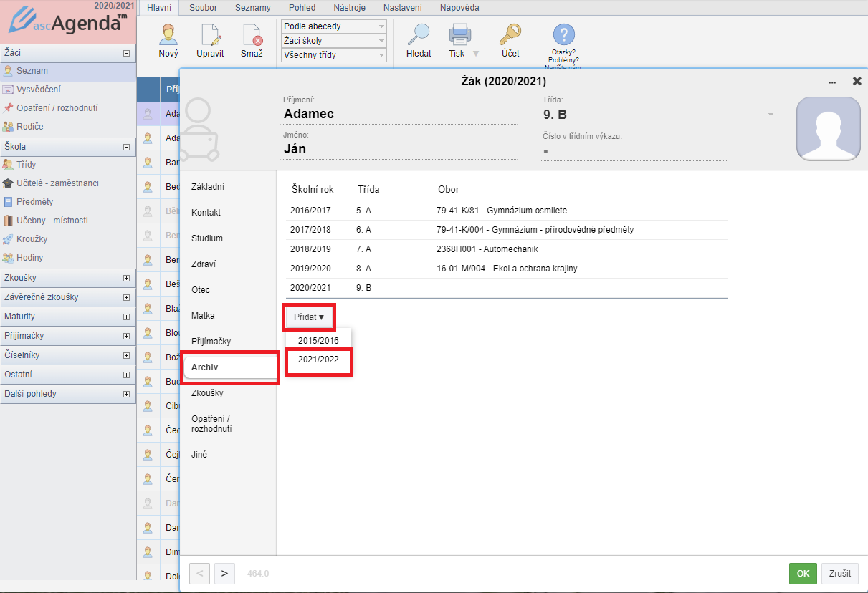Open Hledat magnifier search tool

tap(419, 34)
